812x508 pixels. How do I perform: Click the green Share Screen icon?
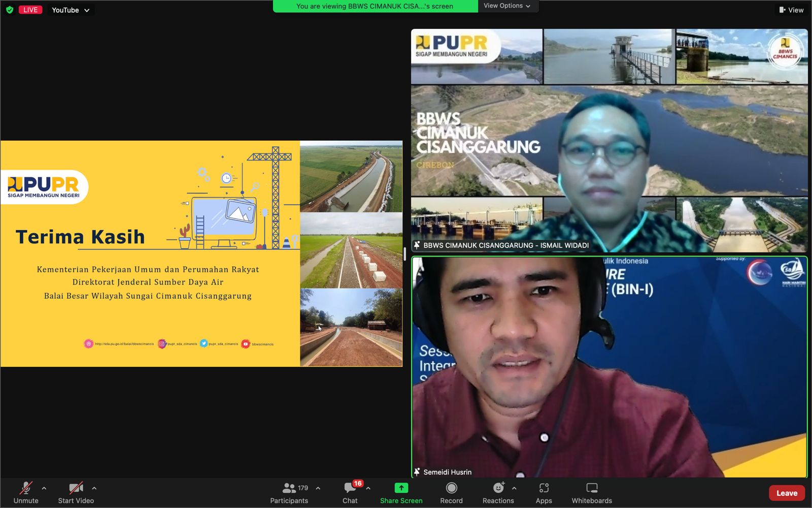point(401,488)
